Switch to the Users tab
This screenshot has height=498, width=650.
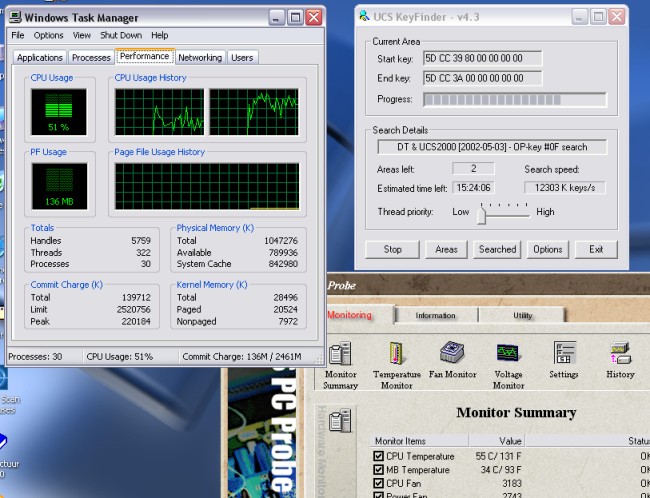(x=242, y=58)
